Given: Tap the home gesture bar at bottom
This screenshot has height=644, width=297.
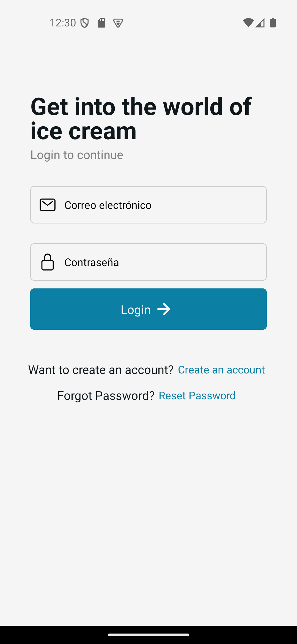Looking at the screenshot, I should coord(148,635).
